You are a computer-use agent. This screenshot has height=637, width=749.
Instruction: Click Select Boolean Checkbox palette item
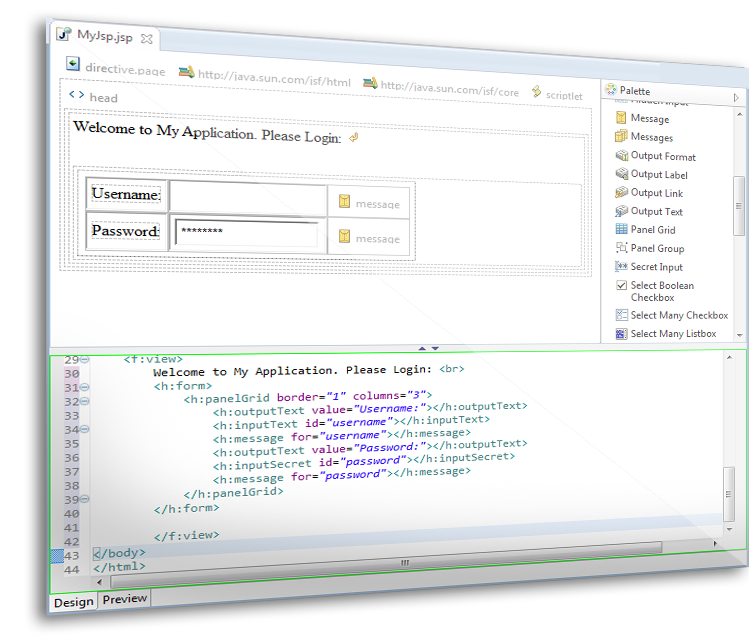(661, 291)
